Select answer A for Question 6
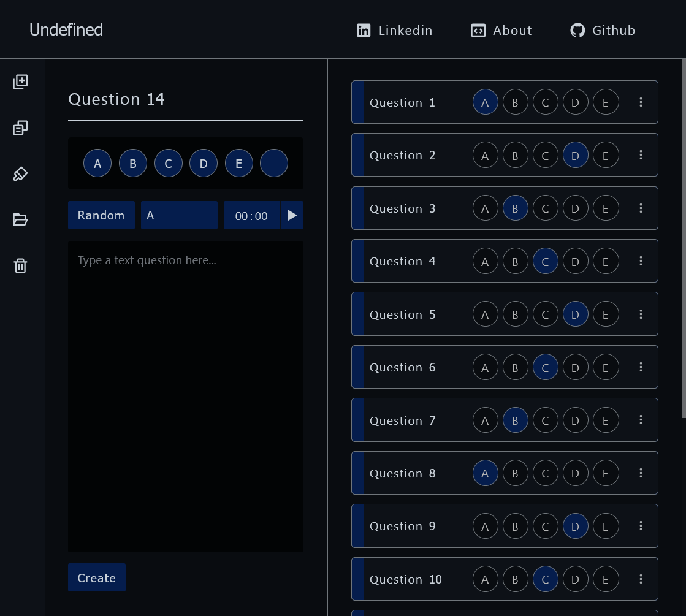 click(x=485, y=367)
